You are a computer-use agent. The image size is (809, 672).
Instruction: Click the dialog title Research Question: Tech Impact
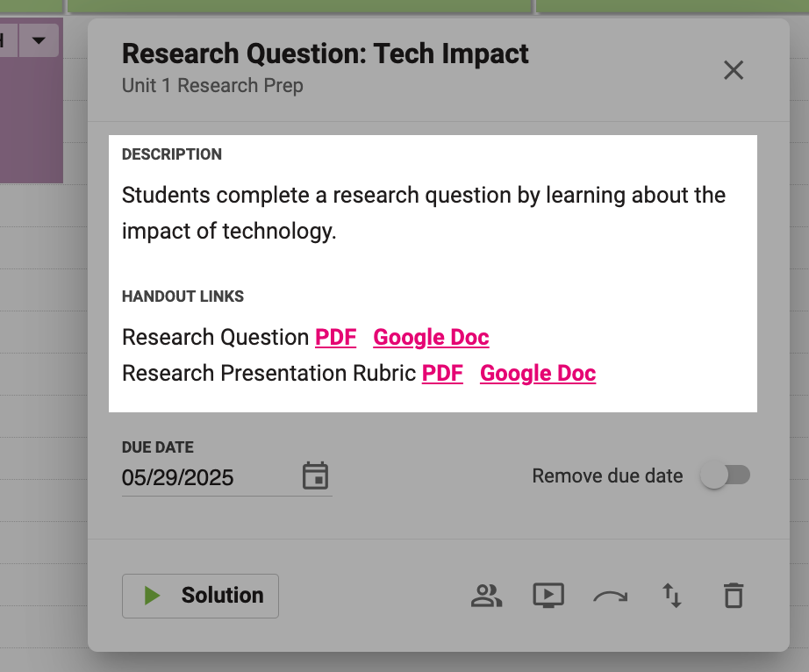(325, 54)
